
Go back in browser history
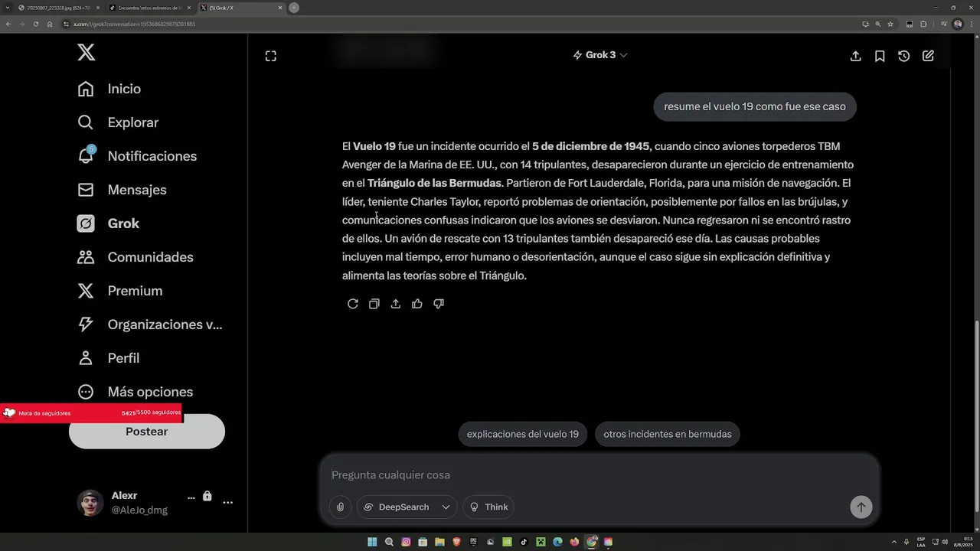coord(8,24)
